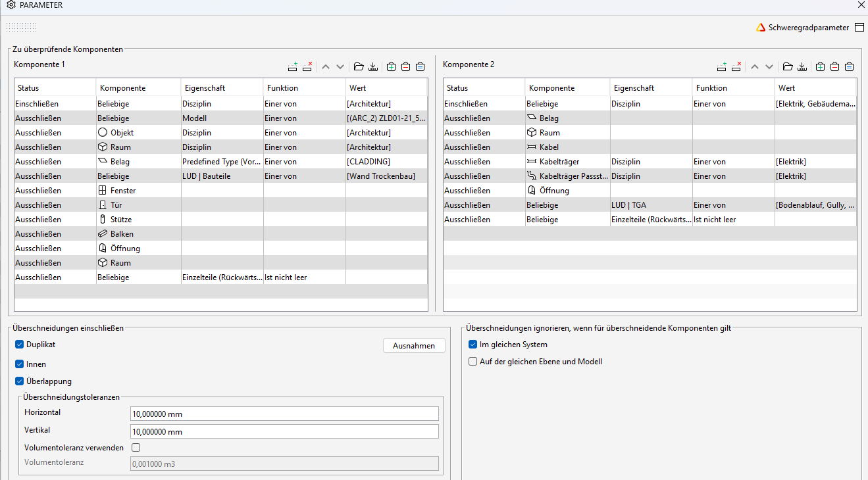
Task: Select the Balken component icon in Komponente 1
Action: (x=102, y=234)
